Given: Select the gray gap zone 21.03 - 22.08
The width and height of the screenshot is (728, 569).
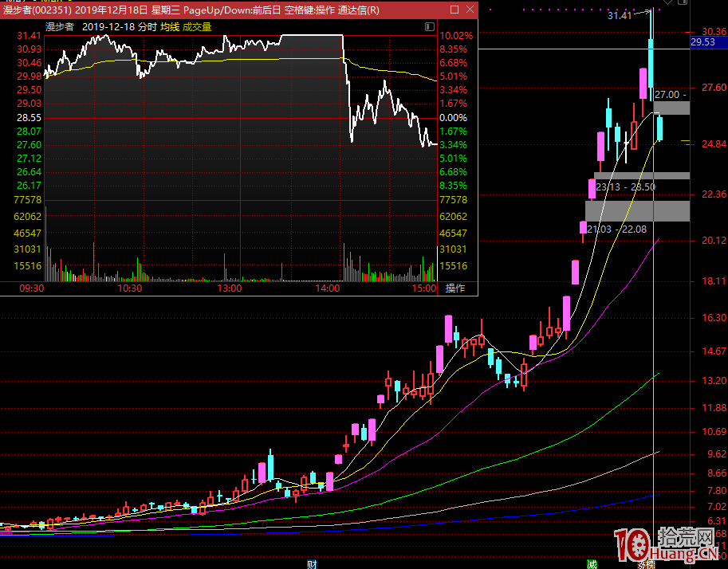Looking at the screenshot, I should pyautogui.click(x=637, y=210).
